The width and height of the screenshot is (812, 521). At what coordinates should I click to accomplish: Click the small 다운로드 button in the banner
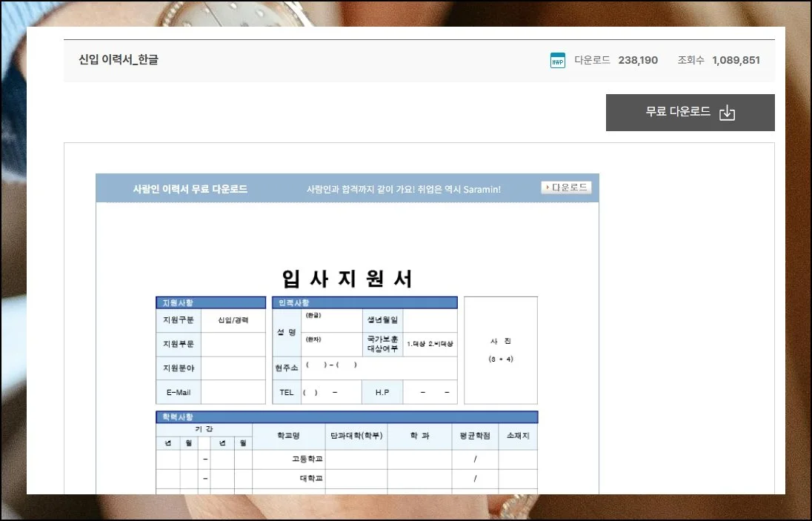[x=566, y=188]
